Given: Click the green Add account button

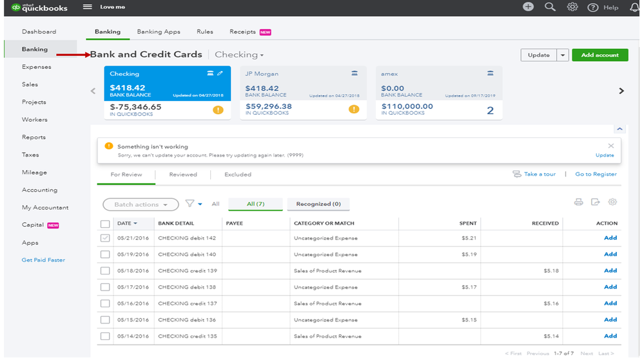Looking at the screenshot, I should (x=600, y=55).
